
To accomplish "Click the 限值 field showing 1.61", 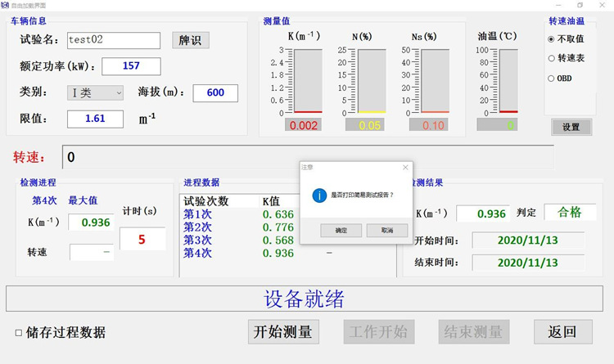I will pos(95,119).
